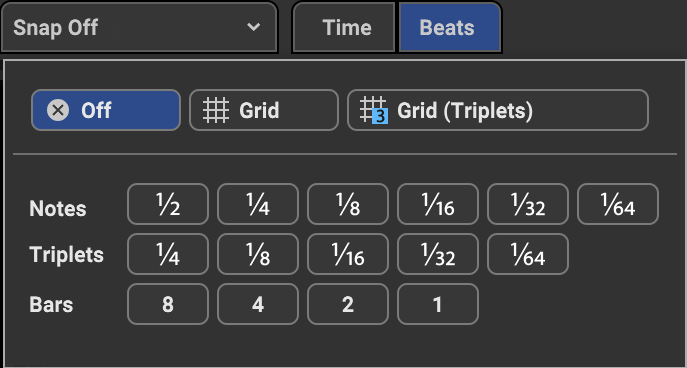Switch to the Beats tab
Screen dimensions: 687x368
(x=449, y=27)
